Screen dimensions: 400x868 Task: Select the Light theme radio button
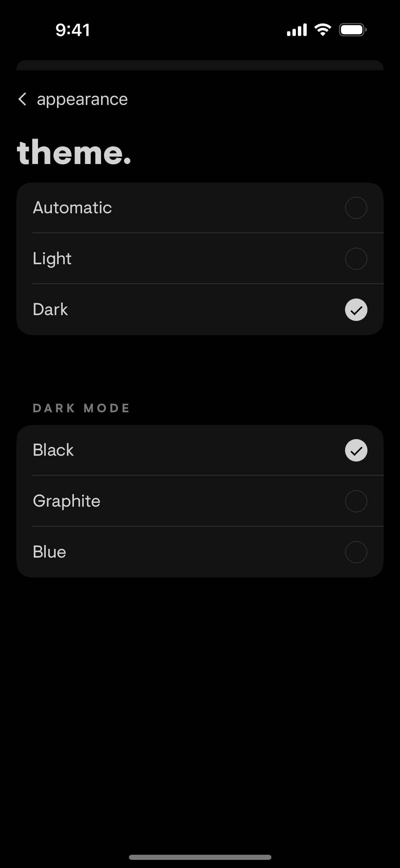point(356,259)
